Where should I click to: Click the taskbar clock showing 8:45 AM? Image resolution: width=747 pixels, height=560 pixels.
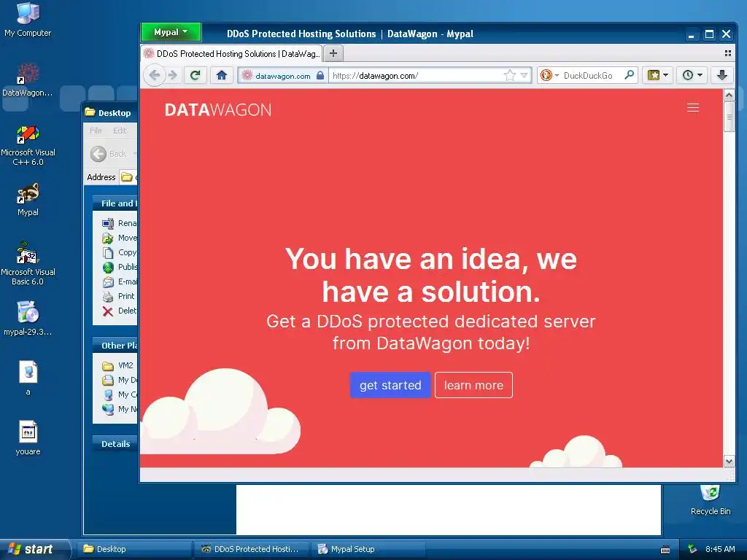pyautogui.click(x=720, y=549)
